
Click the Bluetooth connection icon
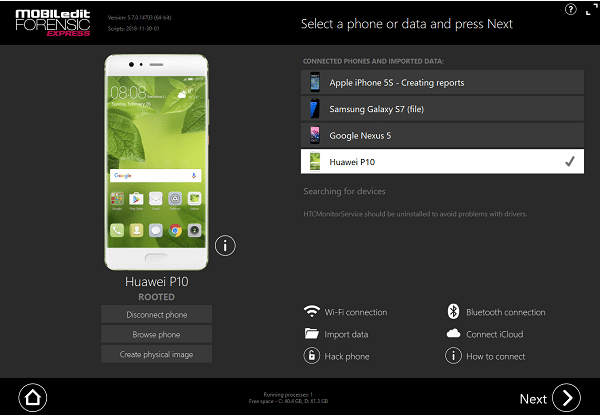[x=453, y=311]
